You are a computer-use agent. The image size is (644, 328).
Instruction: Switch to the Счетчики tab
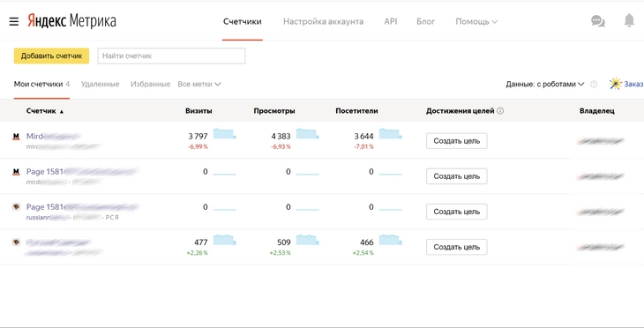(243, 22)
